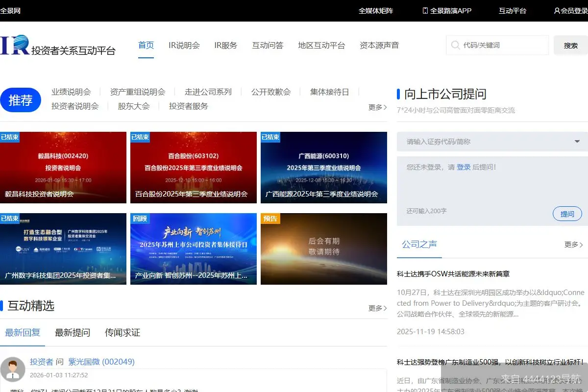The width and height of the screenshot is (588, 392).
Task: Click the 提问 submit button
Action: (567, 214)
